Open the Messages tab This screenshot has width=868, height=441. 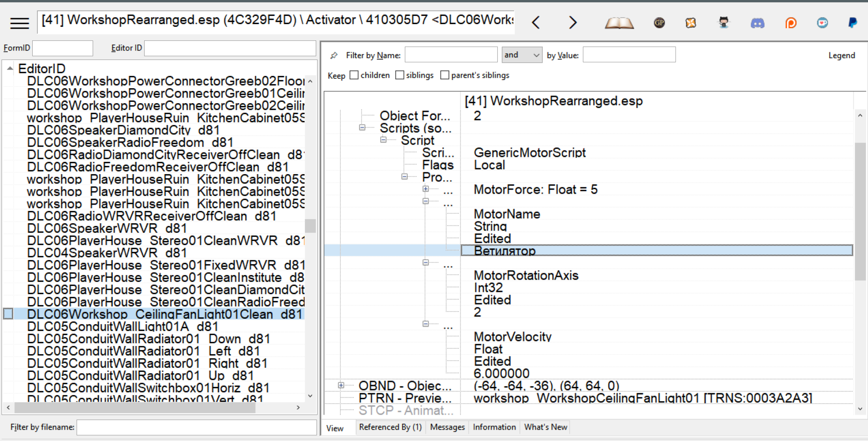tap(447, 427)
